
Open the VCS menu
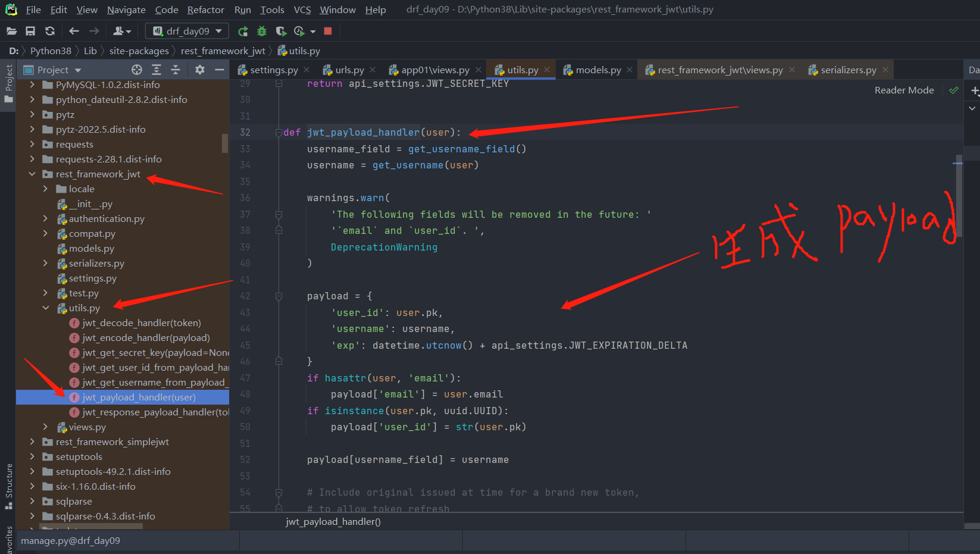coord(302,10)
